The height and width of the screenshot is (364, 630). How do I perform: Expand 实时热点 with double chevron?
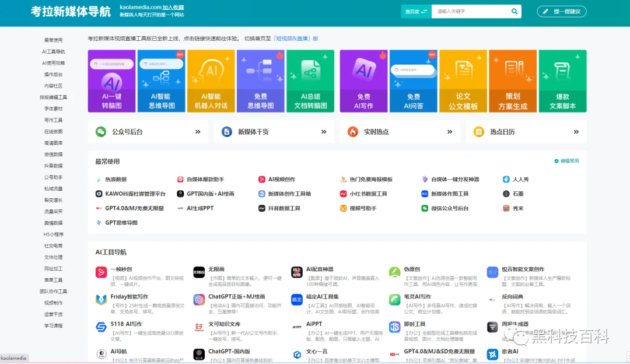click(450, 131)
